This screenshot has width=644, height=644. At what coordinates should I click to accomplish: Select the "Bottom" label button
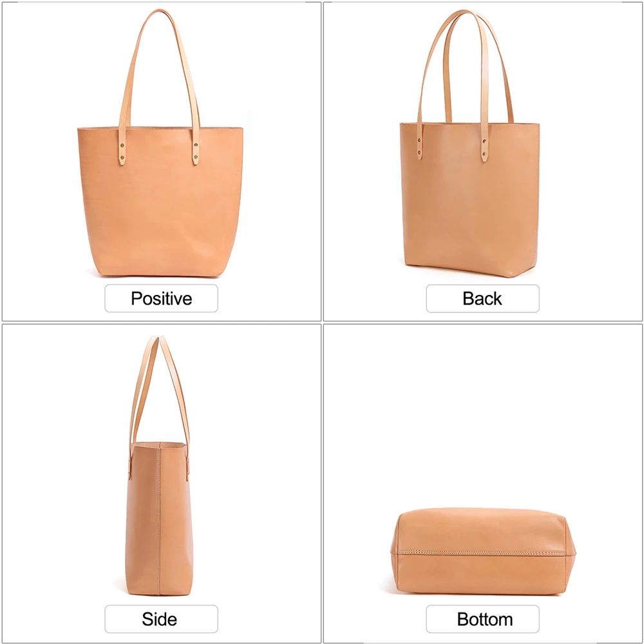(482, 619)
